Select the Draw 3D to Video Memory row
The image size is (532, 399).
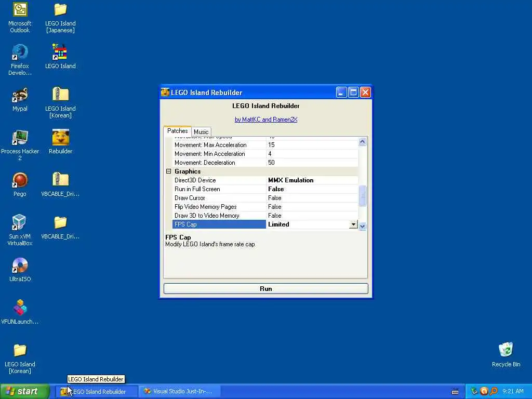tap(265, 216)
